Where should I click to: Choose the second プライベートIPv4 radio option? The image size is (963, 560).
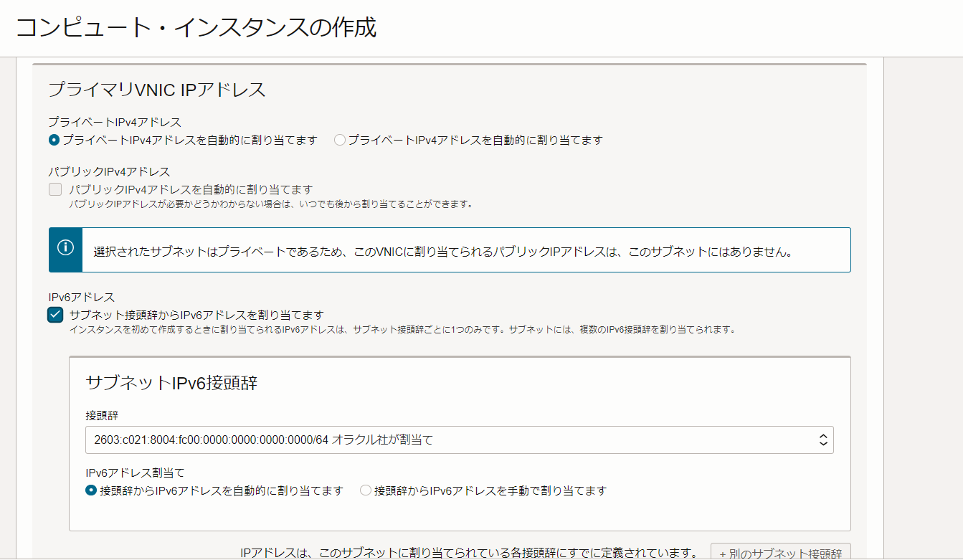pyautogui.click(x=339, y=140)
